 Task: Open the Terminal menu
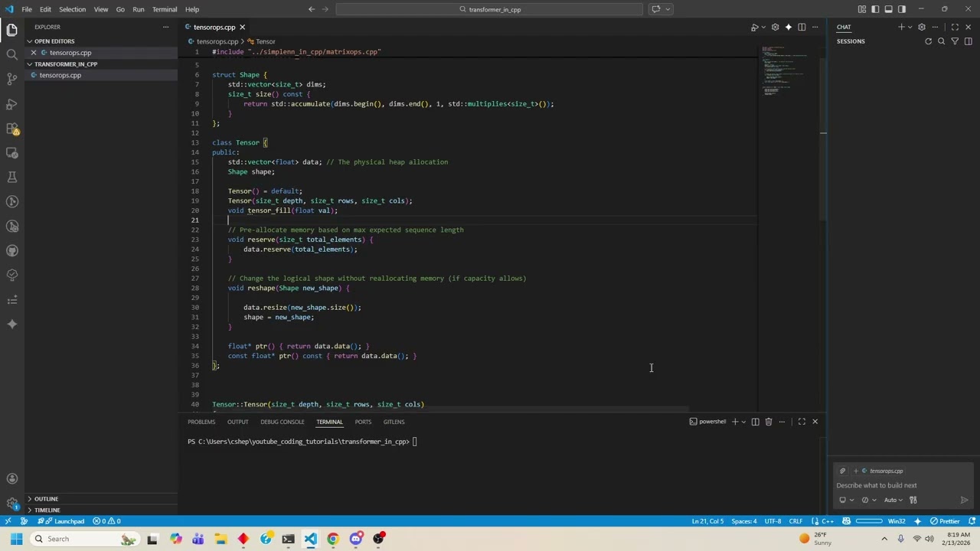[x=165, y=9]
